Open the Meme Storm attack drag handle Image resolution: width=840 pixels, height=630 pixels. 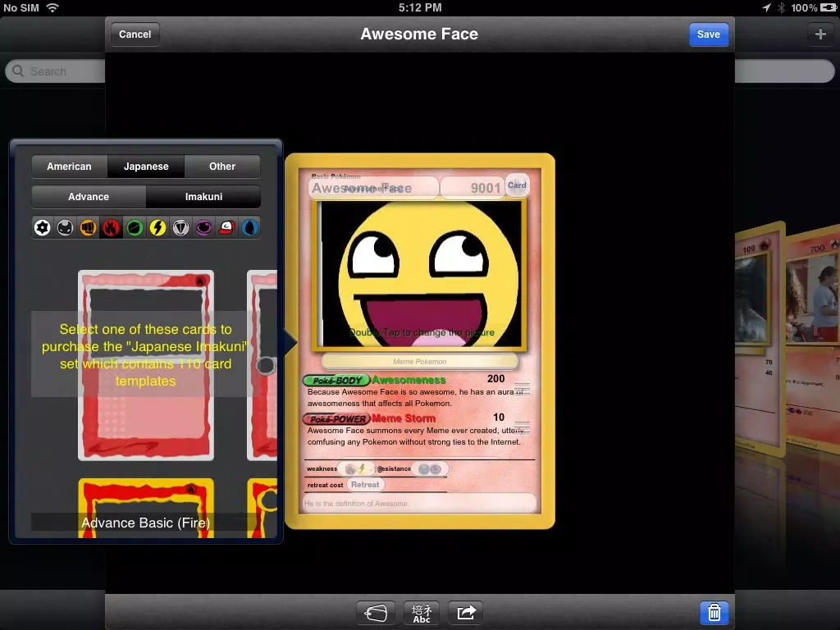523,427
